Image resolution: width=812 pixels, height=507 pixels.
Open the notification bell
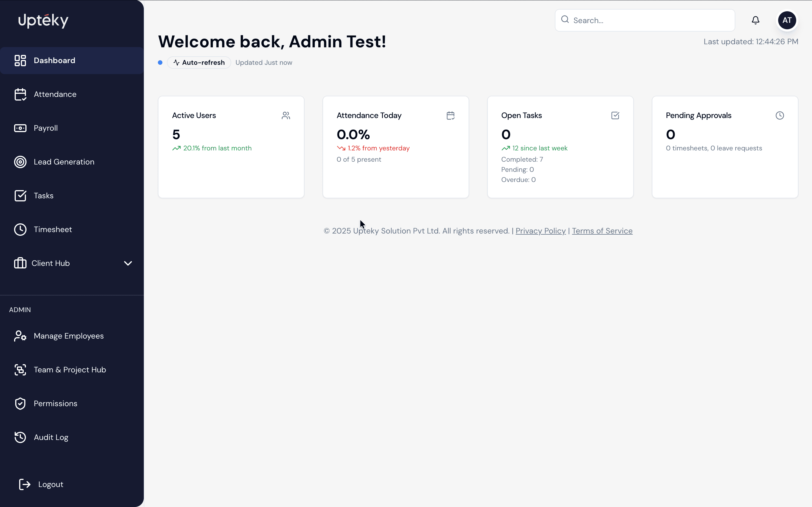click(x=755, y=20)
